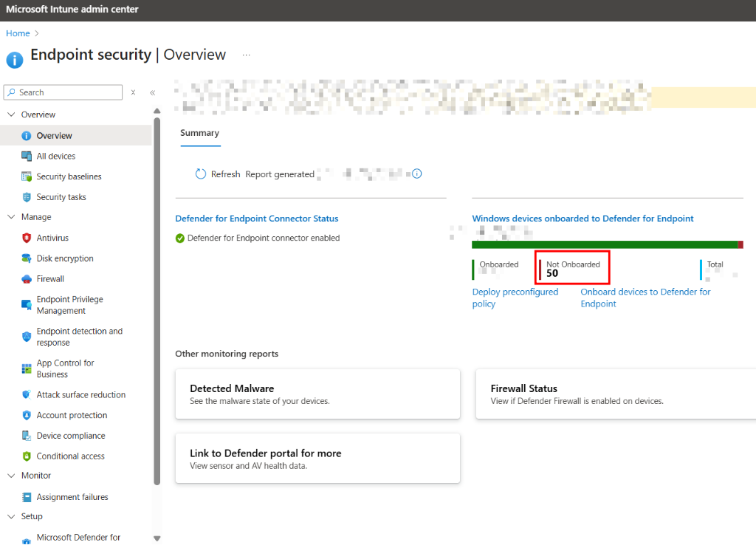Open the ellipsis menu next to Overview title
756x545 pixels.
pyautogui.click(x=246, y=54)
